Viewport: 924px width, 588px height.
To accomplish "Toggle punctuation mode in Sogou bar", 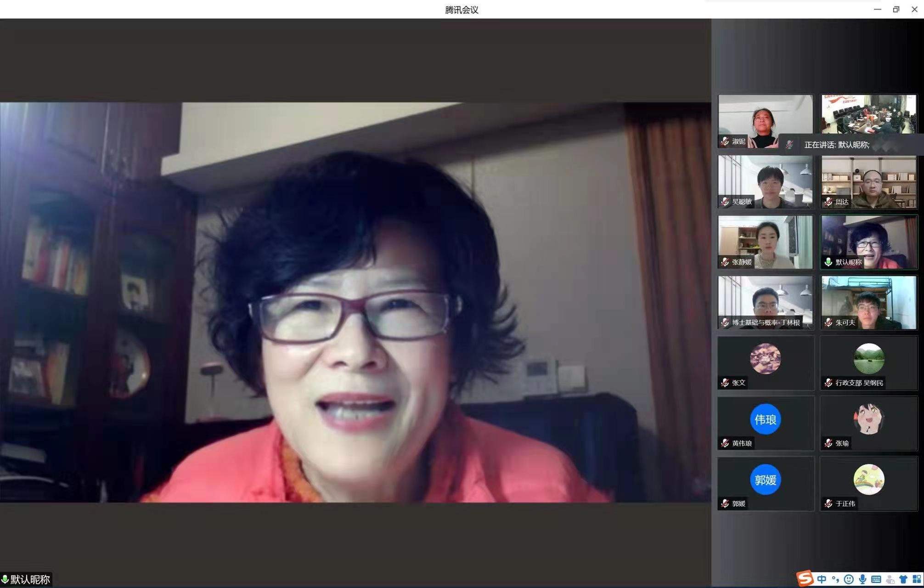I will click(x=835, y=579).
